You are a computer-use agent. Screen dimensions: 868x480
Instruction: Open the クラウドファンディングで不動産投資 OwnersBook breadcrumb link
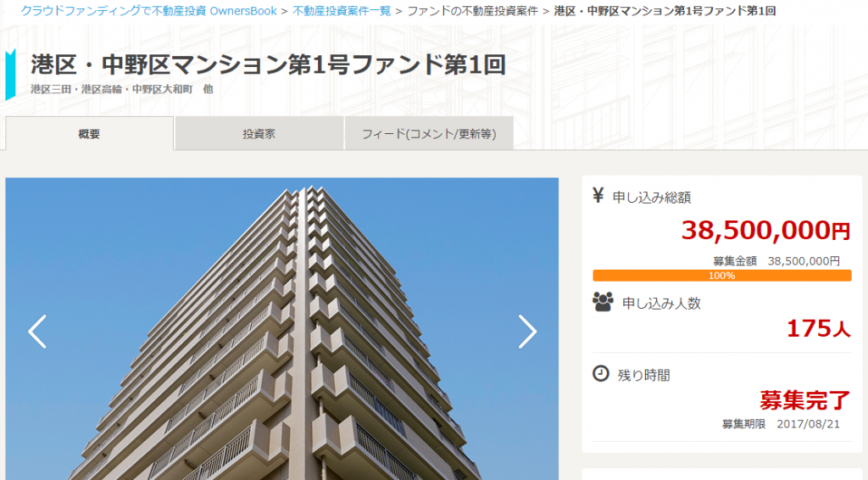149,10
